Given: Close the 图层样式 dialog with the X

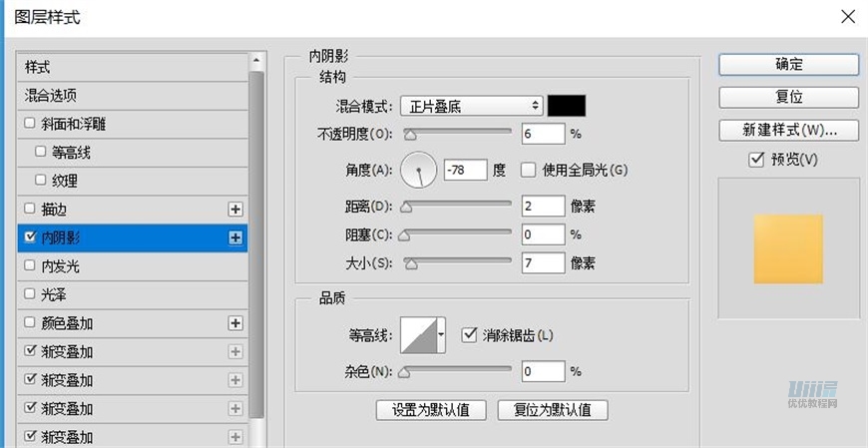Looking at the screenshot, I should click(848, 17).
